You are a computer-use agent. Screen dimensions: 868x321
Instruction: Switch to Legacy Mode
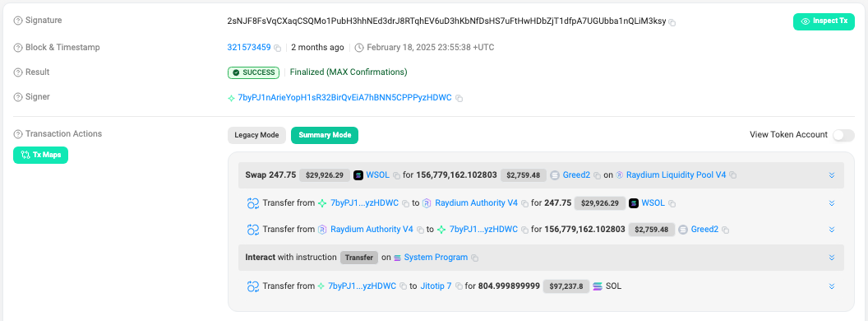pos(256,135)
